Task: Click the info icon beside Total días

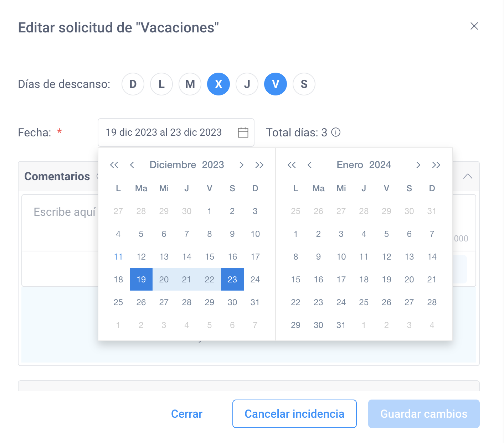Action: (x=336, y=132)
